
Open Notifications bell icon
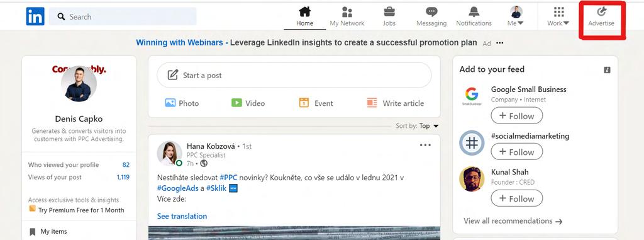pyautogui.click(x=474, y=11)
